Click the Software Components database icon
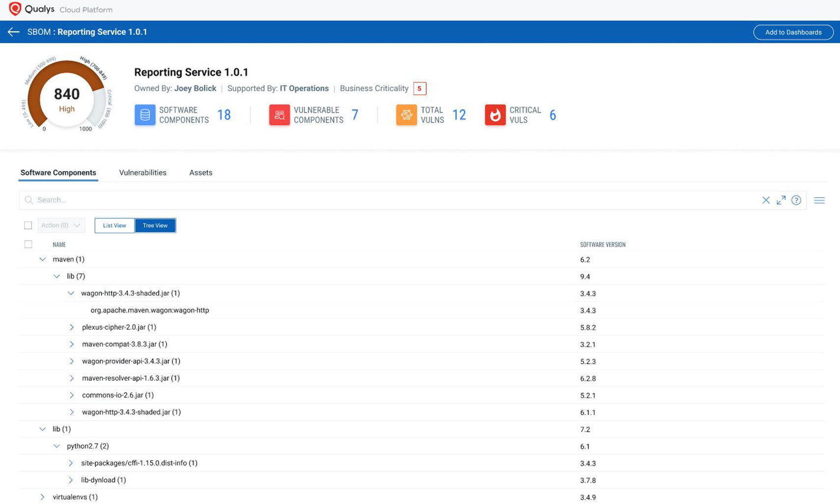Screen dimensions: 840x504 click(145, 115)
